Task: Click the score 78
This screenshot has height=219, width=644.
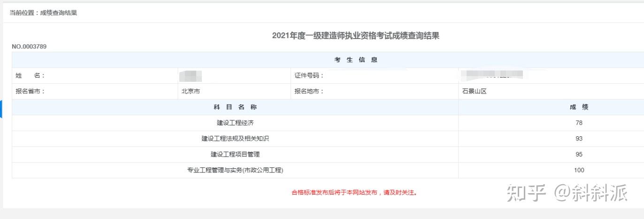Action: click(579, 123)
